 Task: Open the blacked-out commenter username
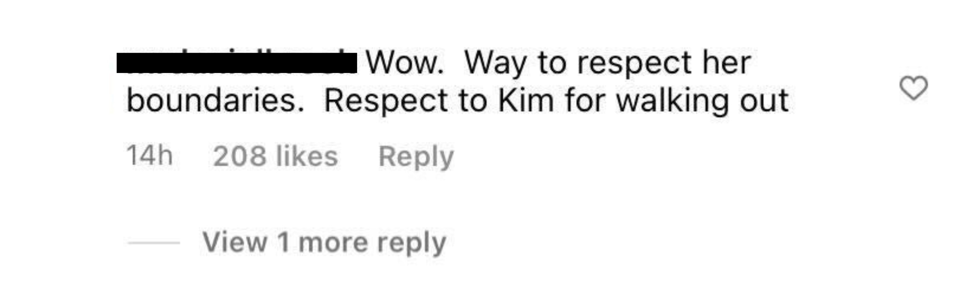click(x=237, y=63)
